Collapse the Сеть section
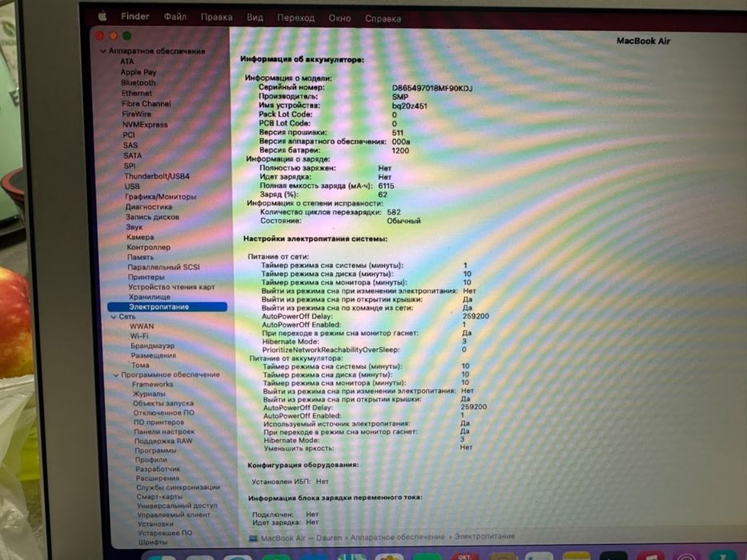Screen dimensions: 747x560 [114, 317]
